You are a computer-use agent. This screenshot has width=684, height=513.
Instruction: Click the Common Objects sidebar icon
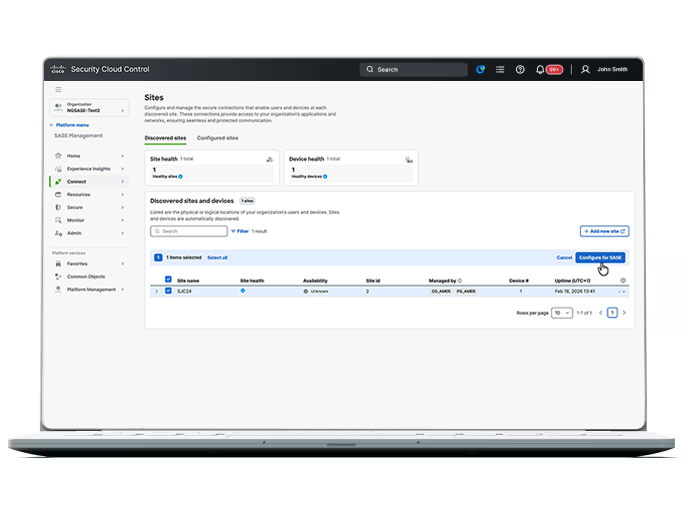pyautogui.click(x=58, y=277)
